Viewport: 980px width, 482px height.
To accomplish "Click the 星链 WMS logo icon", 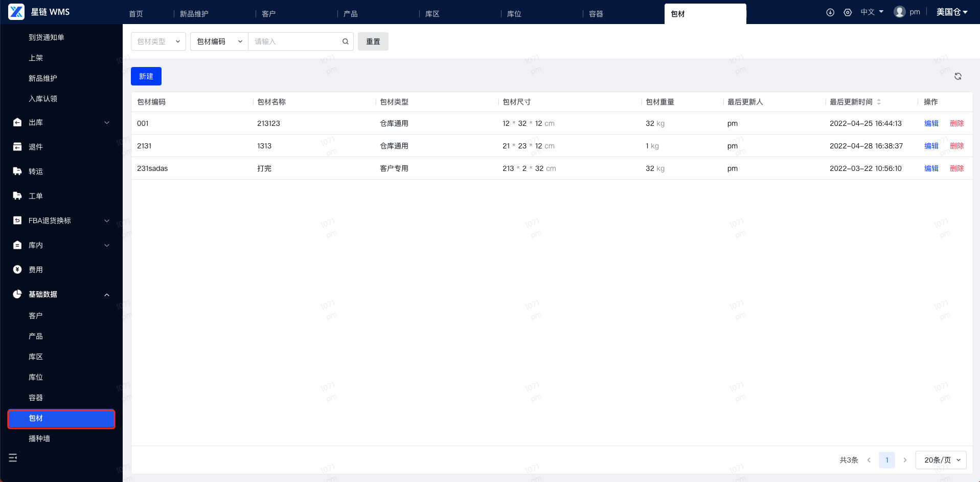I will pyautogui.click(x=16, y=12).
